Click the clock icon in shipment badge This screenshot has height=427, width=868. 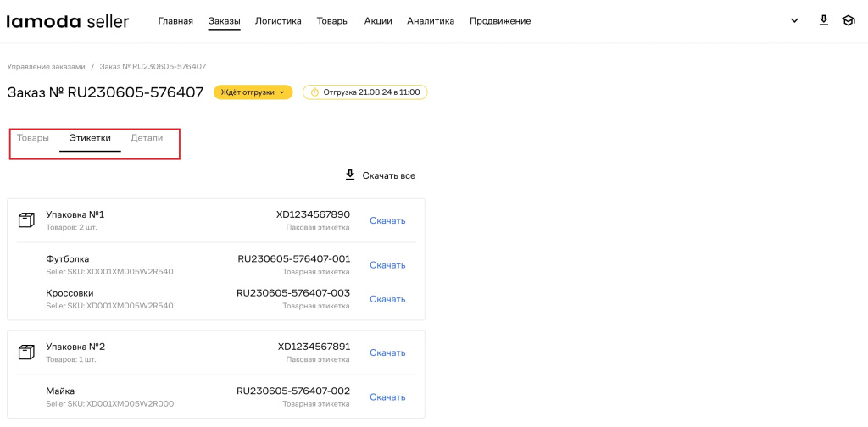pos(314,92)
